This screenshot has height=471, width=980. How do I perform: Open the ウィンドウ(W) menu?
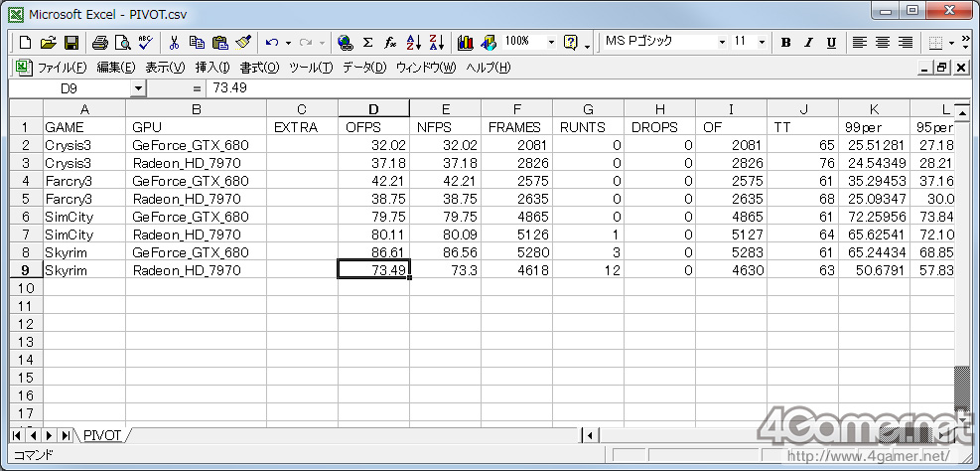point(426,68)
